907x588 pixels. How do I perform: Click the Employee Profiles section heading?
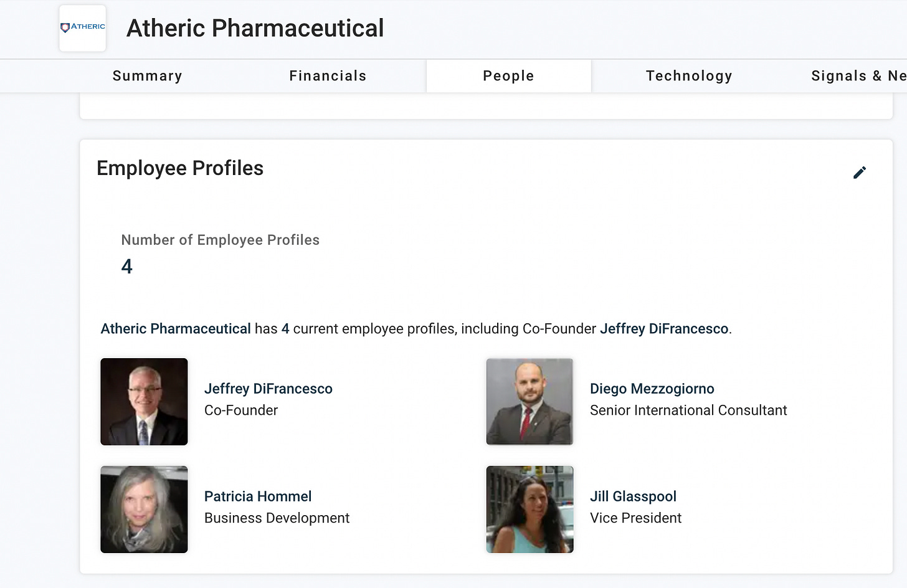coord(180,168)
